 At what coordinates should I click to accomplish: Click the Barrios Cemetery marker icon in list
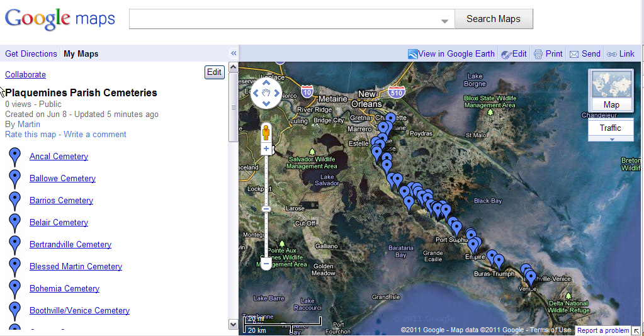[14, 201]
